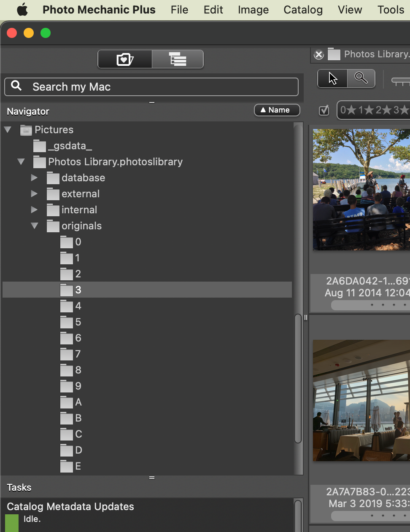This screenshot has width=410, height=532.
Task: Select folder 8 under originals
Action: click(x=78, y=370)
